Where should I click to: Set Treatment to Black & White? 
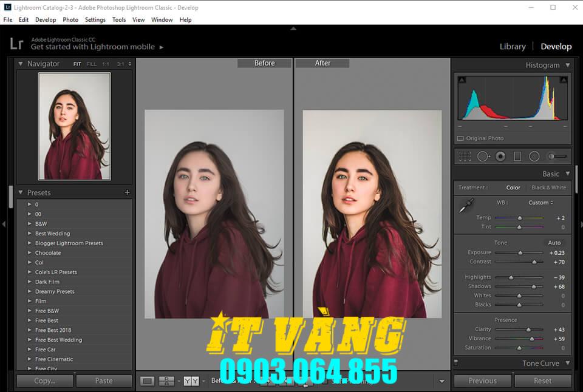coord(548,188)
